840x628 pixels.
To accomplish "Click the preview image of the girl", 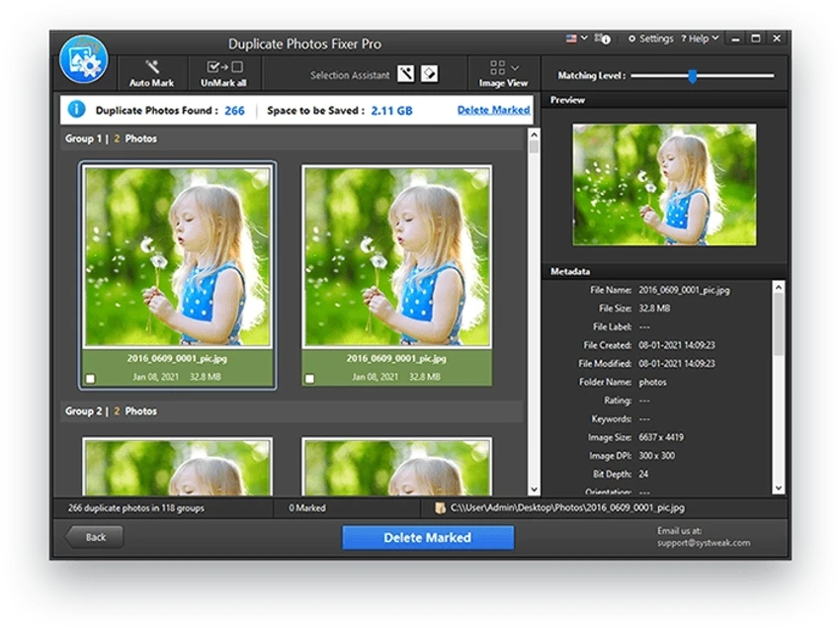I will coord(664,185).
